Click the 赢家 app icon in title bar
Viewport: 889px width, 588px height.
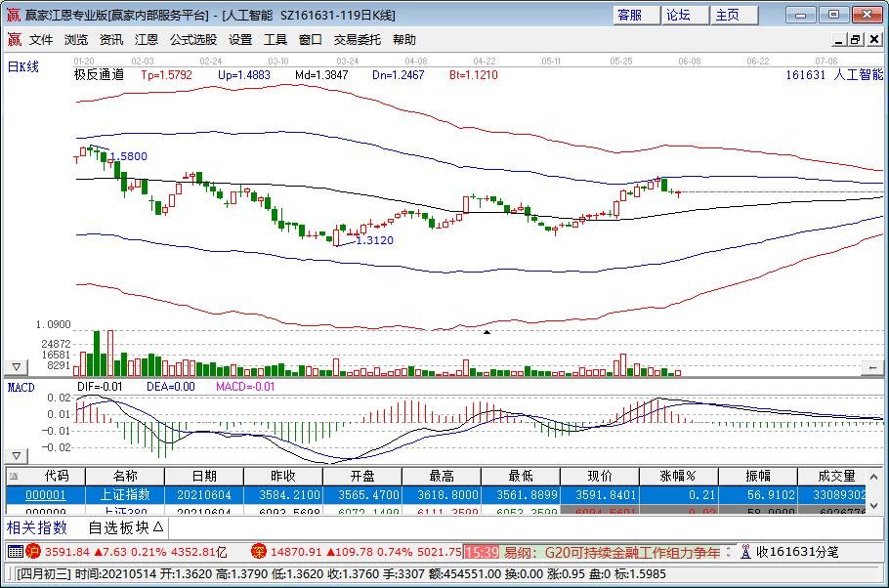click(x=13, y=15)
